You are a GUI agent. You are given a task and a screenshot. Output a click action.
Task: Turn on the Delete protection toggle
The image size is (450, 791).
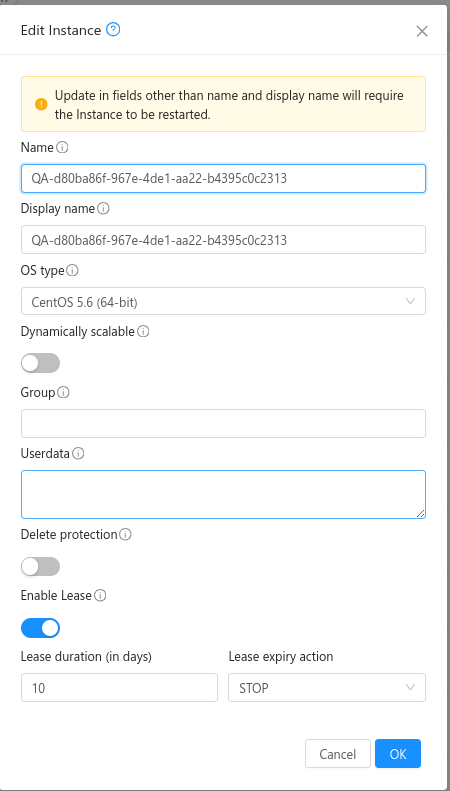click(x=40, y=567)
